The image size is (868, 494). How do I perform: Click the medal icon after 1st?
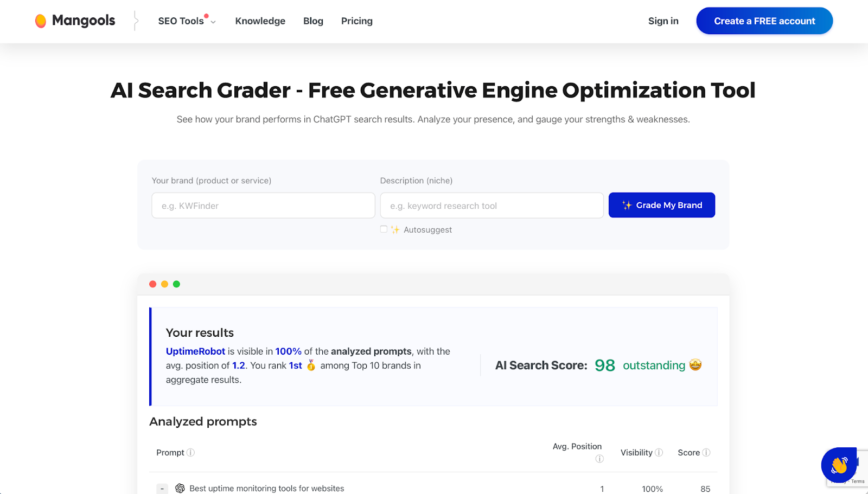click(311, 365)
